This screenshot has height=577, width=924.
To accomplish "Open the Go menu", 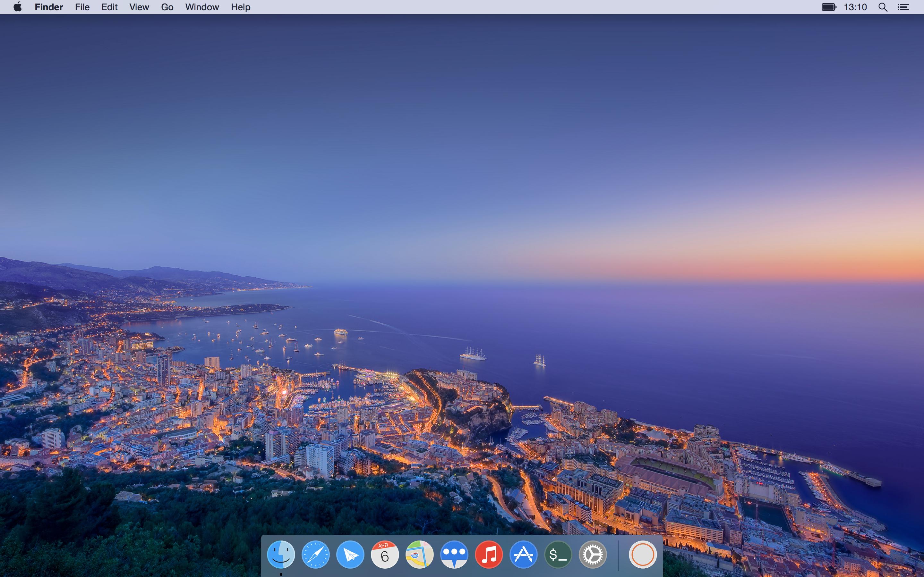I will click(167, 7).
